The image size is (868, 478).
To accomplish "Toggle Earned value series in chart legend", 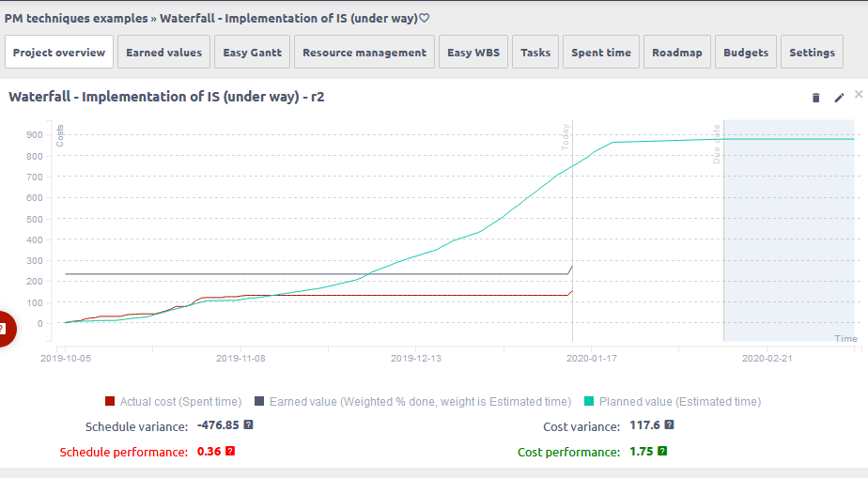I will coord(412,401).
